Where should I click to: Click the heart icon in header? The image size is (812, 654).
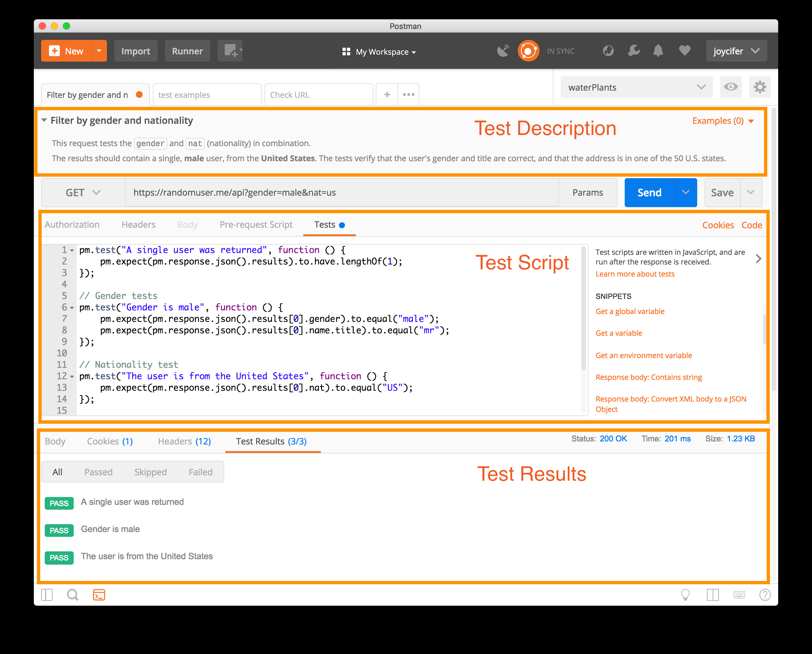pyautogui.click(x=685, y=51)
